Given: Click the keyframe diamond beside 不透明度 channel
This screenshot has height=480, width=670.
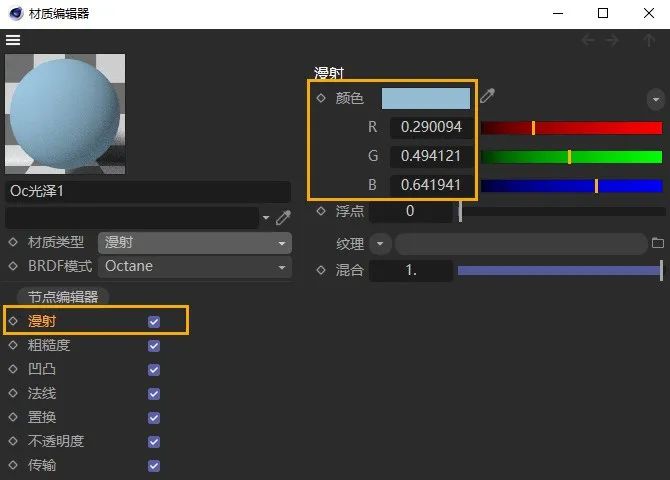Looking at the screenshot, I should click(13, 440).
